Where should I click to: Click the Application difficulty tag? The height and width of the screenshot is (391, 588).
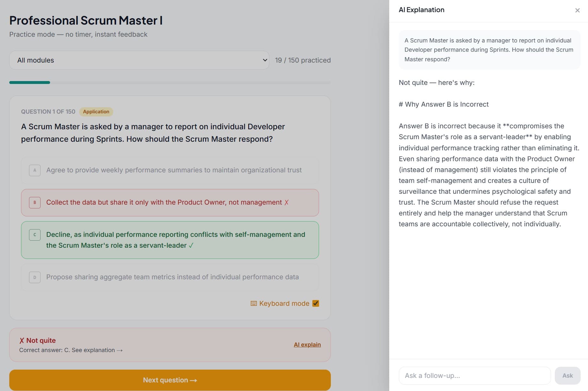[96, 111]
